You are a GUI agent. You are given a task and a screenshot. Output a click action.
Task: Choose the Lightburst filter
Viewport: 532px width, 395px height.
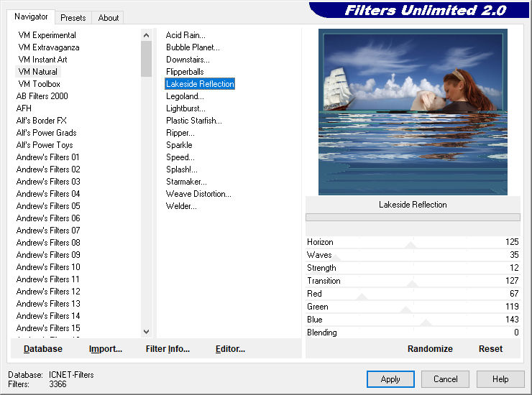pos(185,108)
